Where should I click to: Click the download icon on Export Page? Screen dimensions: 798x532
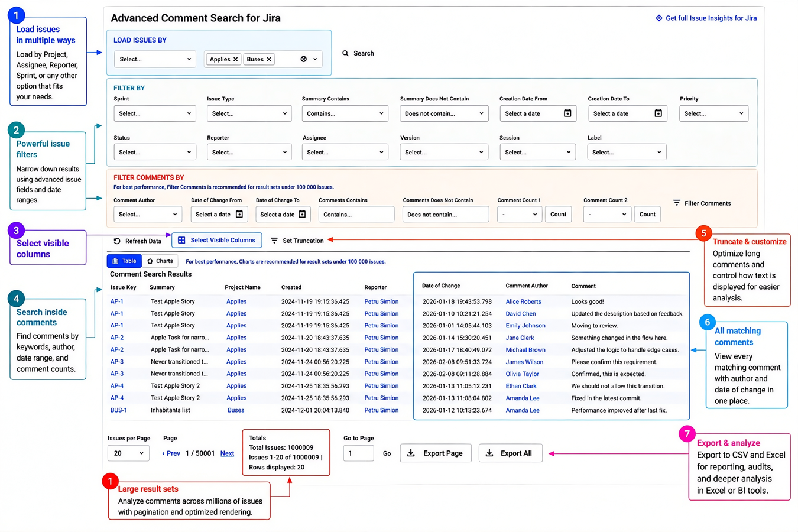(x=411, y=453)
